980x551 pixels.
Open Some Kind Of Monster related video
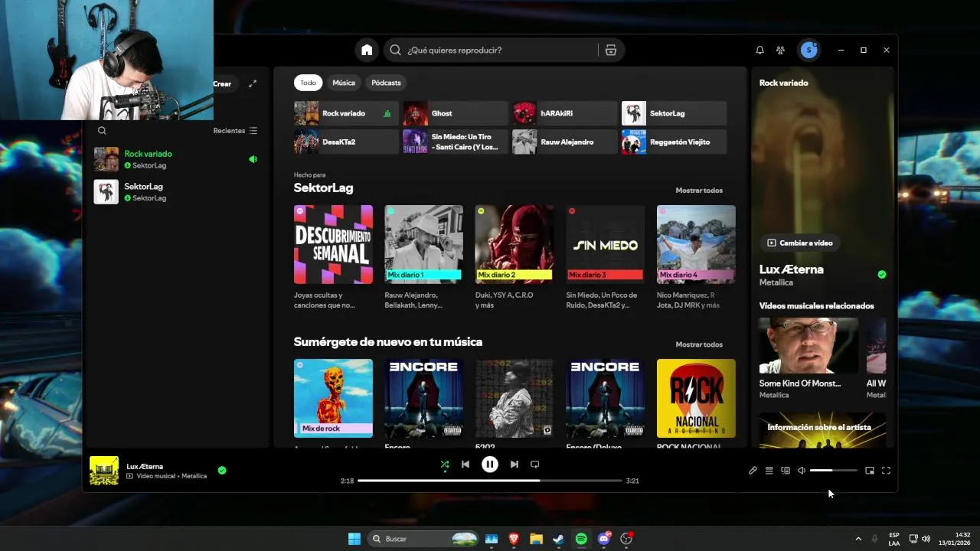[808, 345]
